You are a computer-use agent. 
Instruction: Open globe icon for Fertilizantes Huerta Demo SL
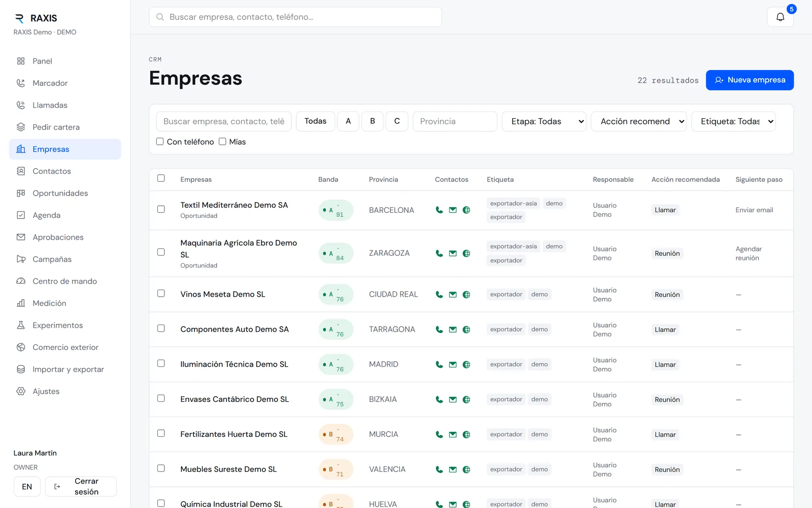(x=466, y=434)
